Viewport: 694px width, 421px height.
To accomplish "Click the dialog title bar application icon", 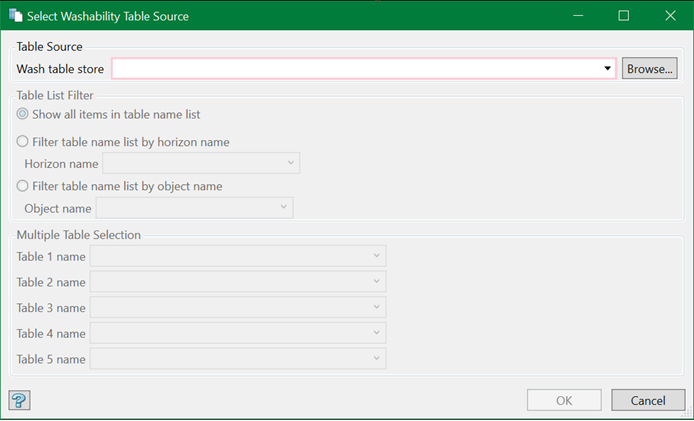I will [x=15, y=16].
